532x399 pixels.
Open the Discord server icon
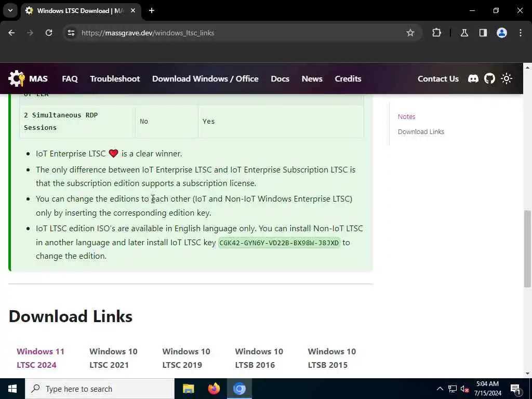click(x=473, y=79)
